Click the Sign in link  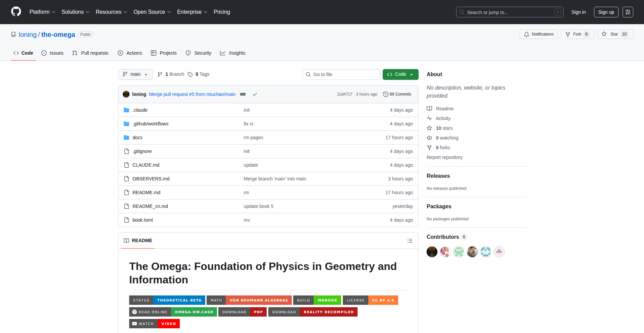(x=579, y=12)
